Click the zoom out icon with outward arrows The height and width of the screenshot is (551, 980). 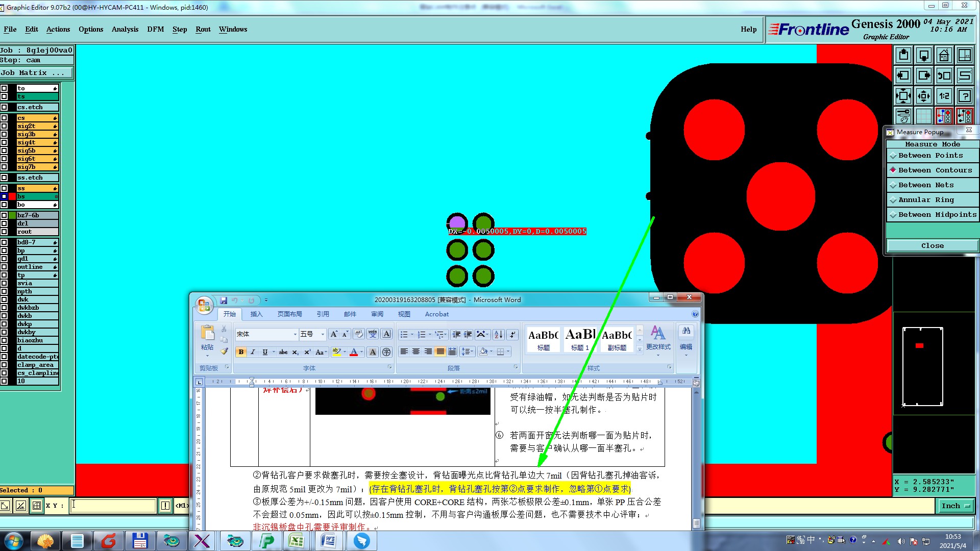click(x=923, y=96)
